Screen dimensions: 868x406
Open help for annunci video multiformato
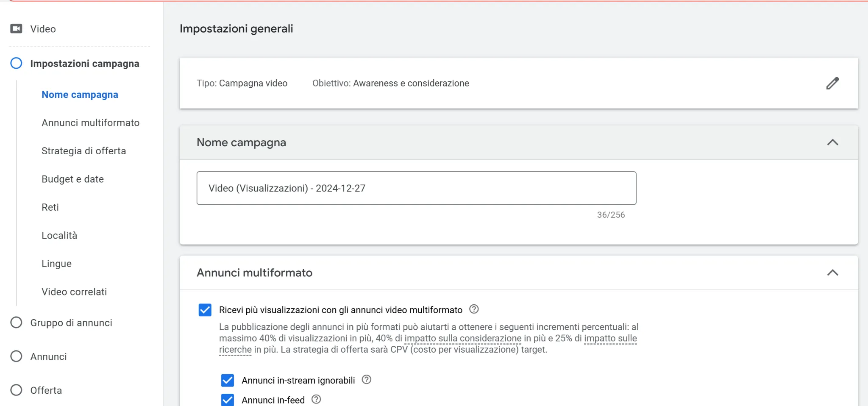[475, 309]
